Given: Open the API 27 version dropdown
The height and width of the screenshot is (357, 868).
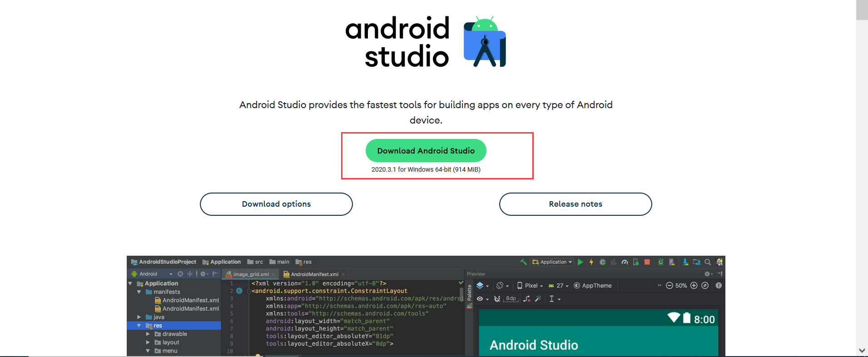Looking at the screenshot, I should (x=559, y=286).
